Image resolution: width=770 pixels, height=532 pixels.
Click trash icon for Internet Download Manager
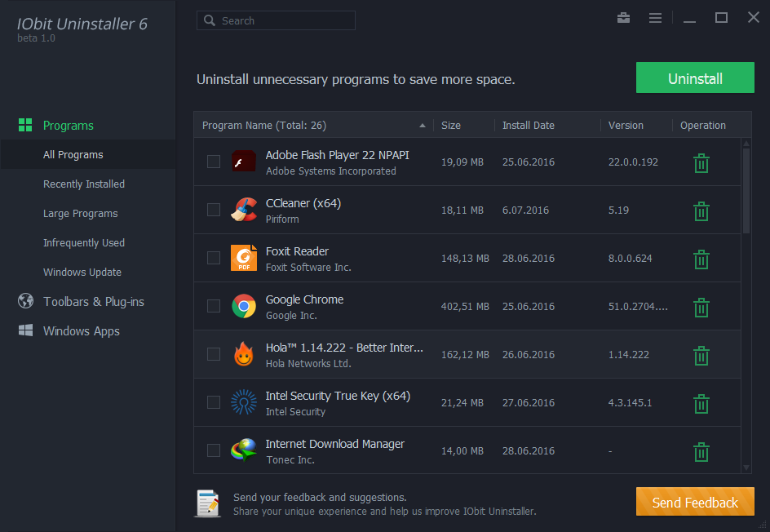[x=701, y=452]
